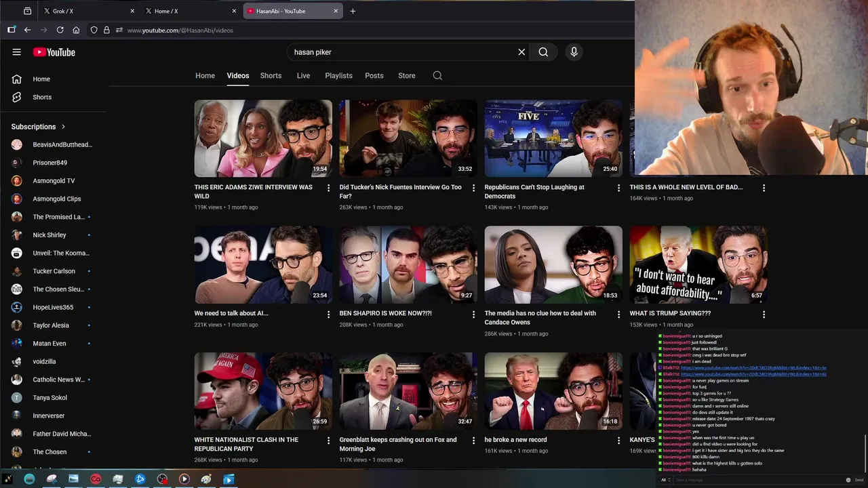Launch the red Ca app in taskbar
The height and width of the screenshot is (488, 868).
pos(96,479)
